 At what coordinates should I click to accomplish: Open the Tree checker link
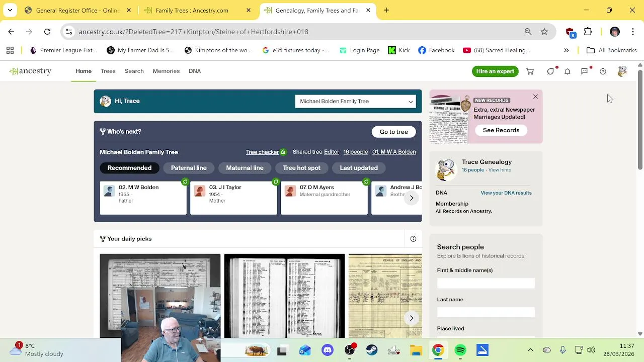point(262,152)
